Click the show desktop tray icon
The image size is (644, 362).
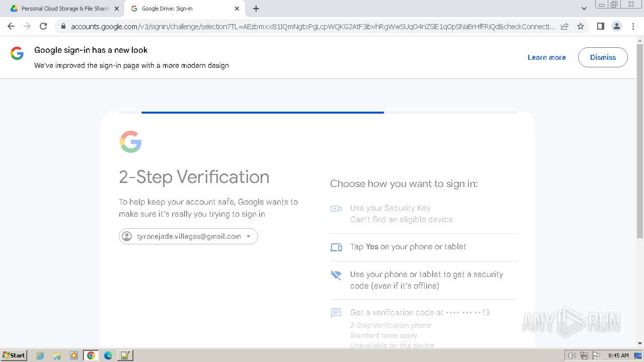click(638, 355)
